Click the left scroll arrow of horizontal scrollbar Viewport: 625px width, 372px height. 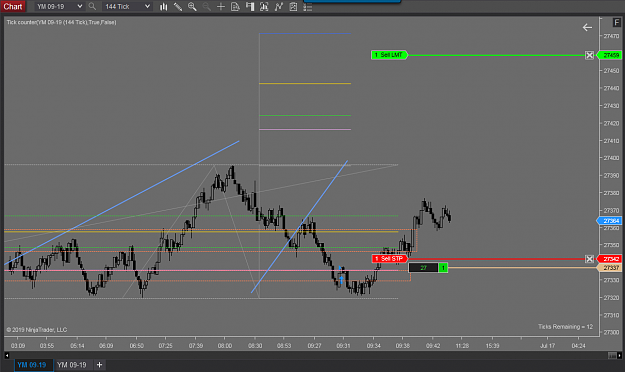(7, 355)
